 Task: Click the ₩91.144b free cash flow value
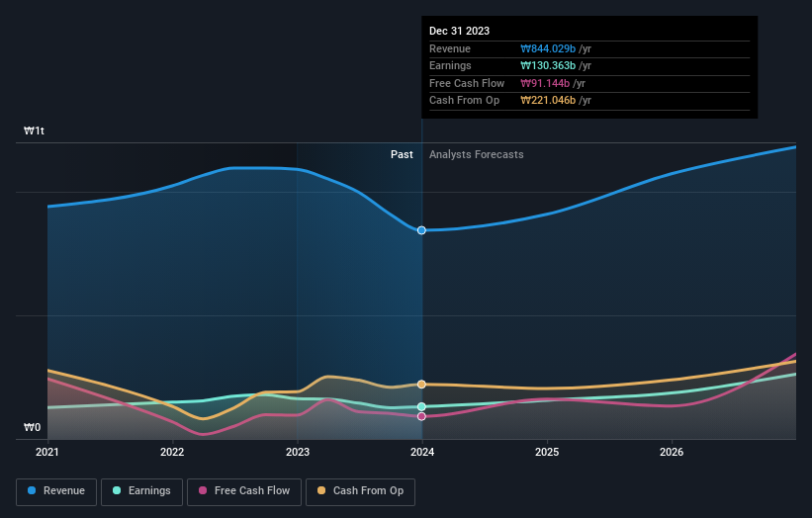point(545,83)
